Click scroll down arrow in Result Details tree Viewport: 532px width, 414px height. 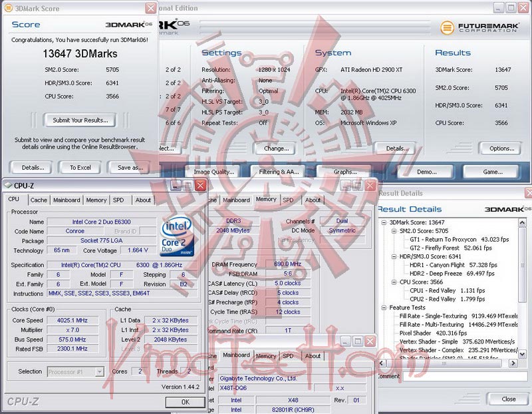tap(522, 354)
